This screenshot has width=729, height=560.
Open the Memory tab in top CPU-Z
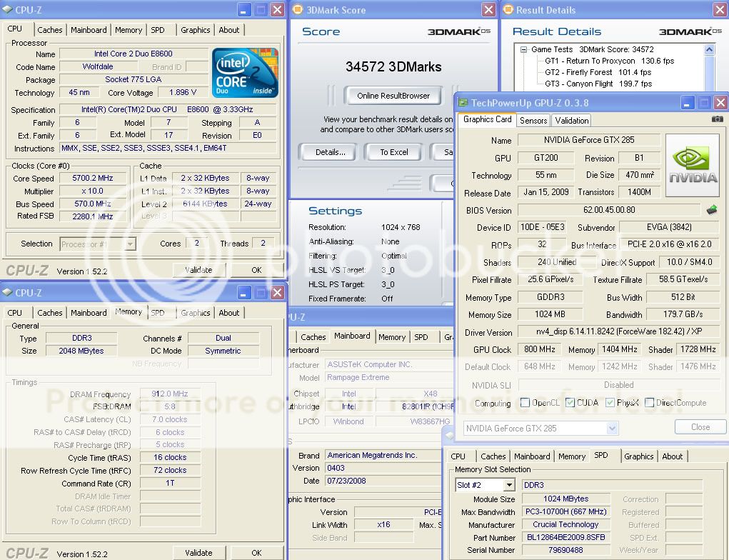pos(129,30)
